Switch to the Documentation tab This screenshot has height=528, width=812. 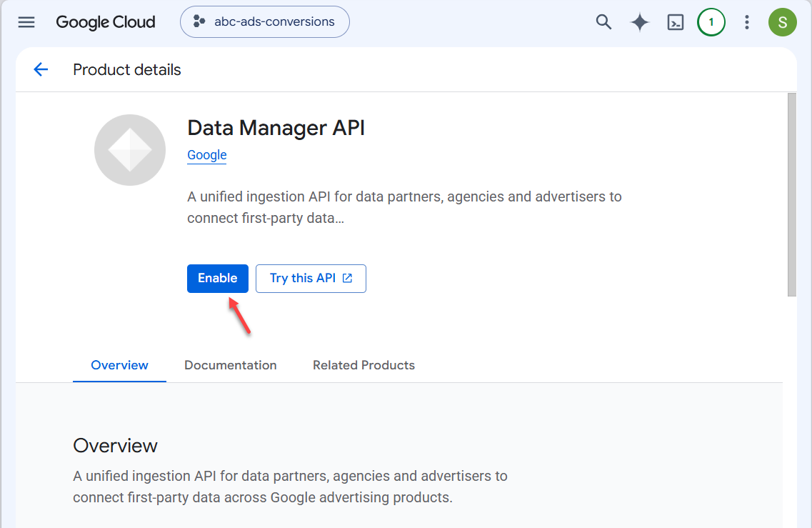[231, 365]
